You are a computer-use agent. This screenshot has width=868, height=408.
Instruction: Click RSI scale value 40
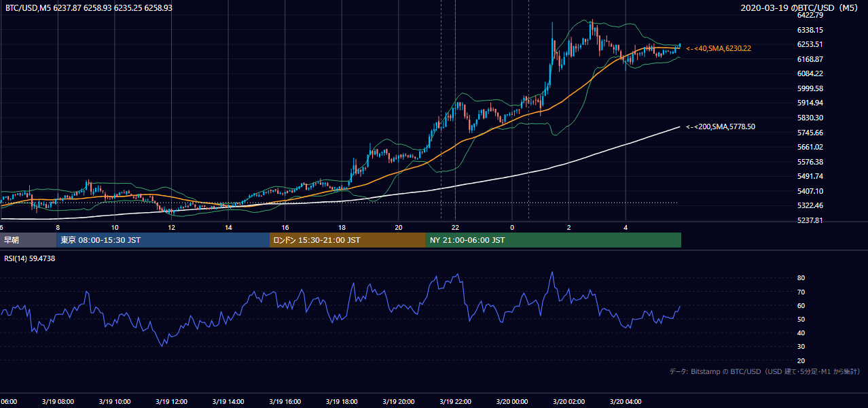click(801, 333)
